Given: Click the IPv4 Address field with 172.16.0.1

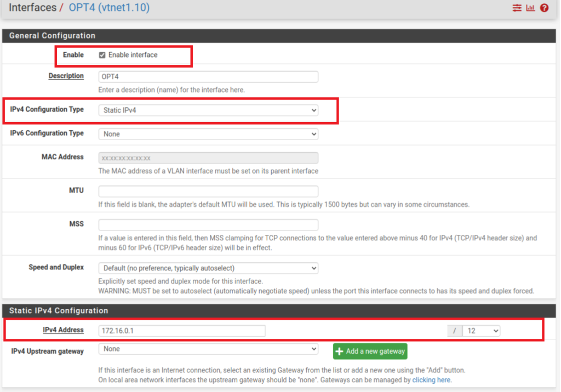Looking at the screenshot, I should tap(182, 331).
